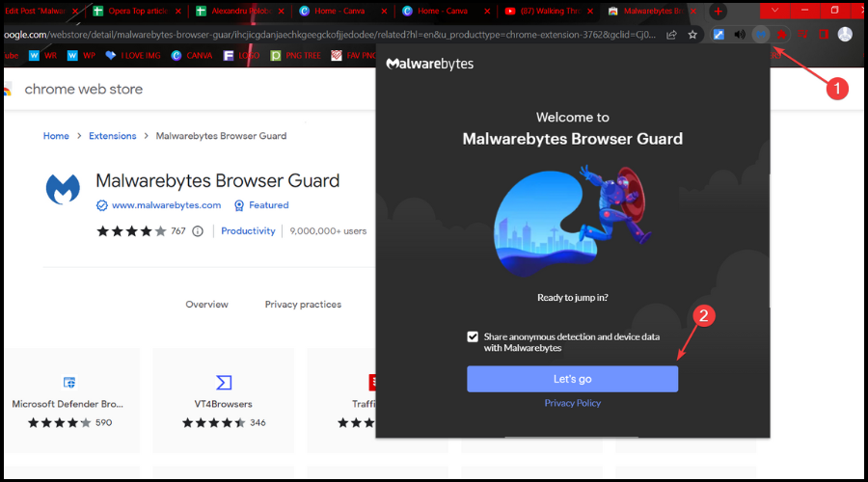Open a new browser tab
Image resolution: width=868 pixels, height=482 pixels.
(x=718, y=11)
